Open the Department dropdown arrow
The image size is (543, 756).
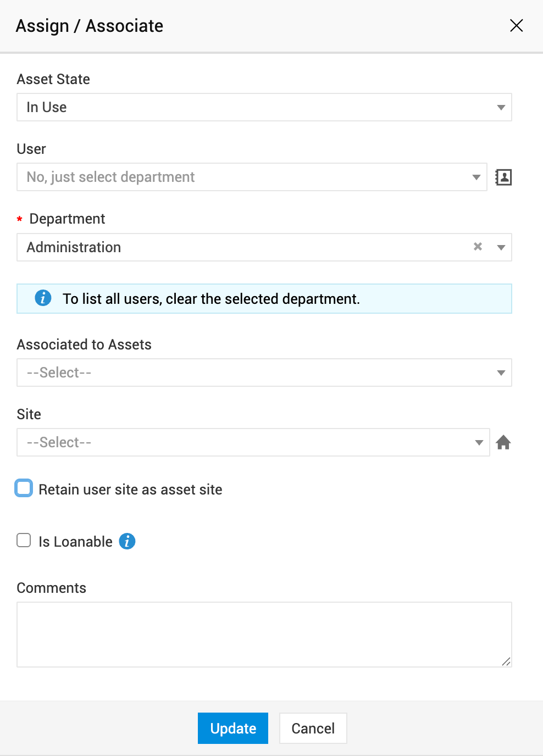pos(501,247)
